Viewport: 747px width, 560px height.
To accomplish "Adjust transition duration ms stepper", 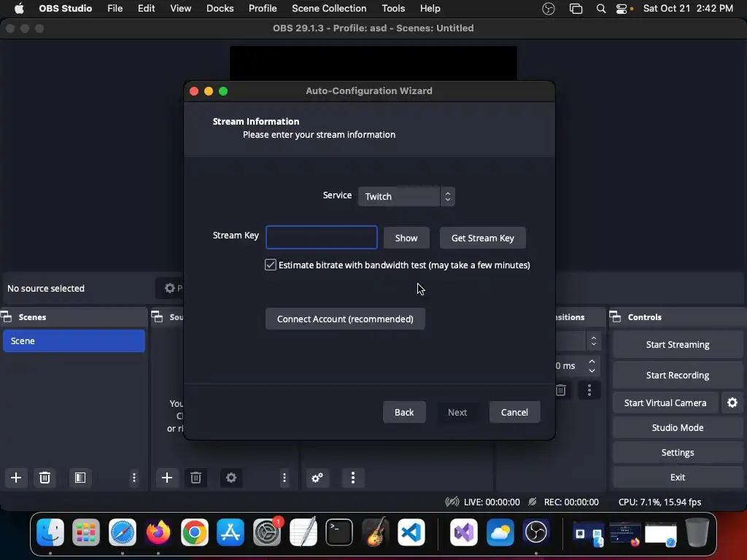I will point(592,366).
